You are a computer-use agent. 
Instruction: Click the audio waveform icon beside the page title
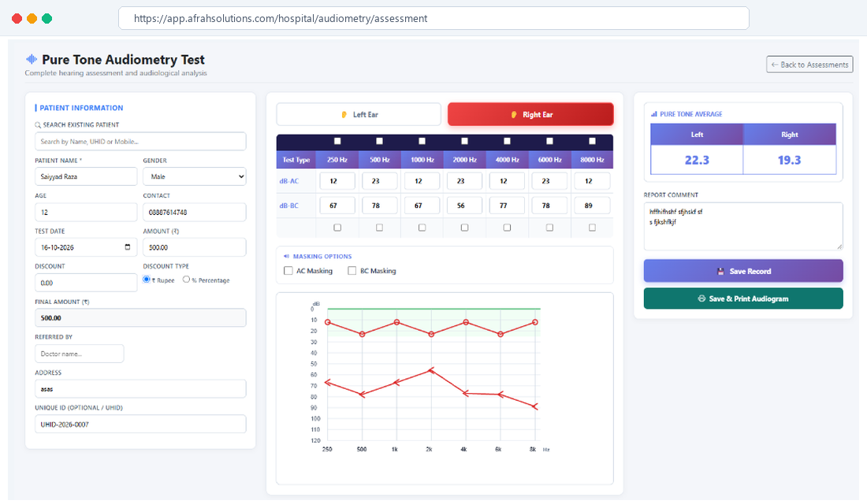(32, 59)
